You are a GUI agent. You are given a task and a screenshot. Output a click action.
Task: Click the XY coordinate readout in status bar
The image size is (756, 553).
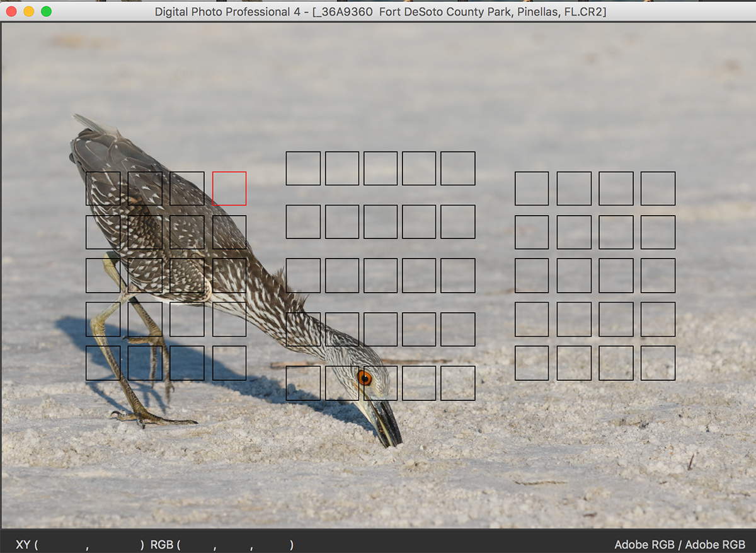80,545
